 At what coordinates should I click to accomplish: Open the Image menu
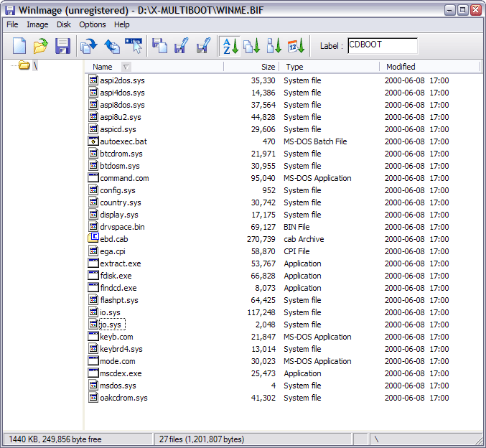coord(37,24)
